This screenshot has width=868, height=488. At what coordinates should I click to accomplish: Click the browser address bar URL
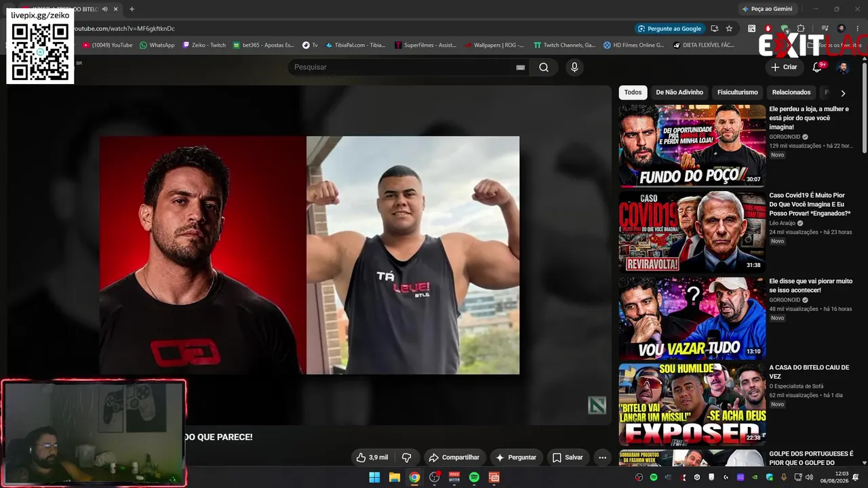coord(124,28)
